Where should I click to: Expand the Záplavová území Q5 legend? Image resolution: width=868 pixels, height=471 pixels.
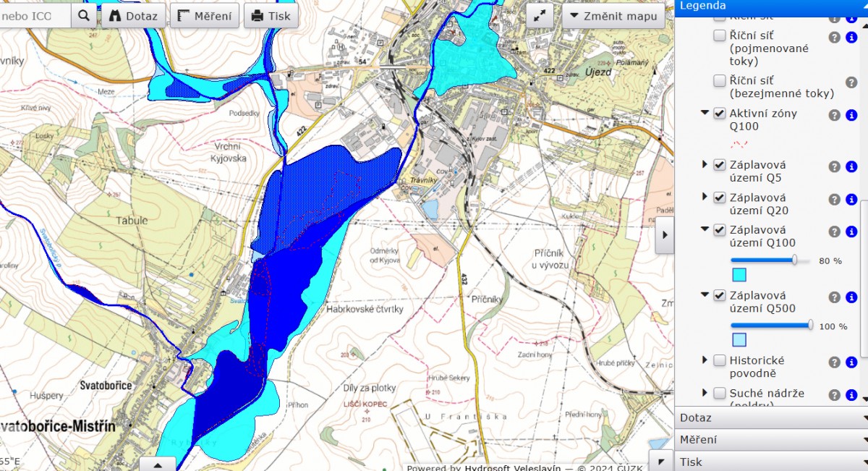click(705, 165)
